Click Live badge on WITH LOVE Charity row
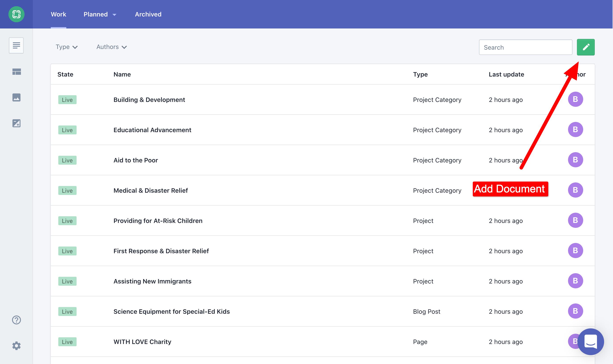This screenshot has height=364, width=613. tap(67, 342)
